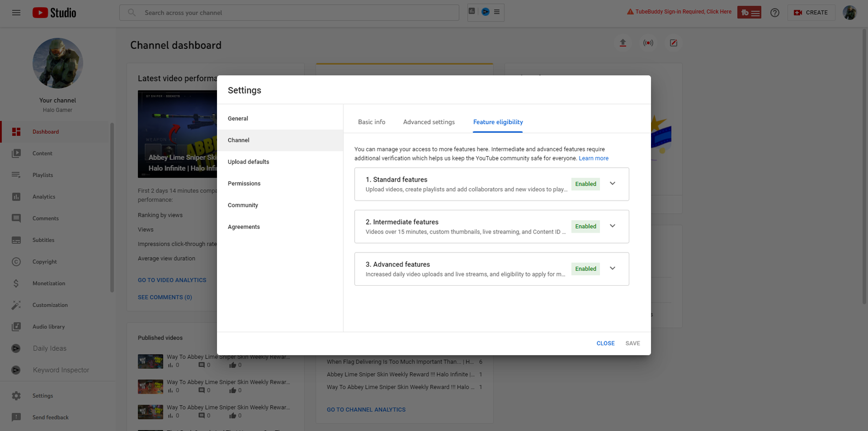Open the Content section icon
The image size is (868, 431).
click(x=16, y=153)
